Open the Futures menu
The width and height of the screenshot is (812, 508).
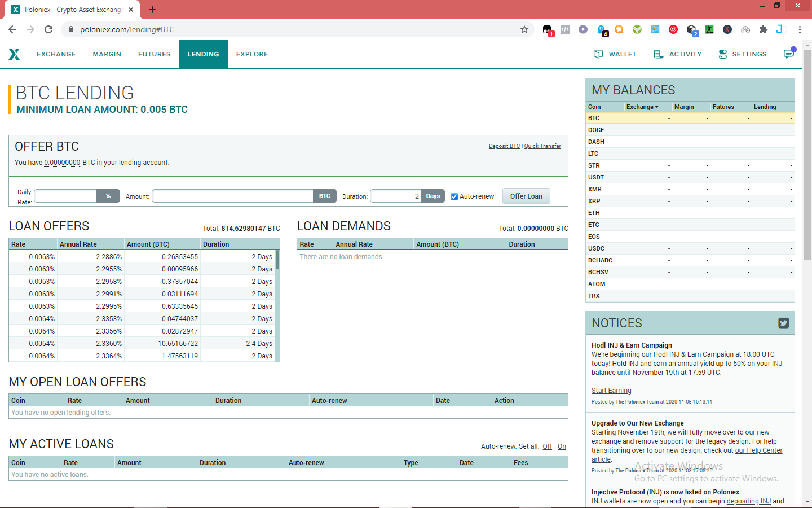[x=155, y=54]
